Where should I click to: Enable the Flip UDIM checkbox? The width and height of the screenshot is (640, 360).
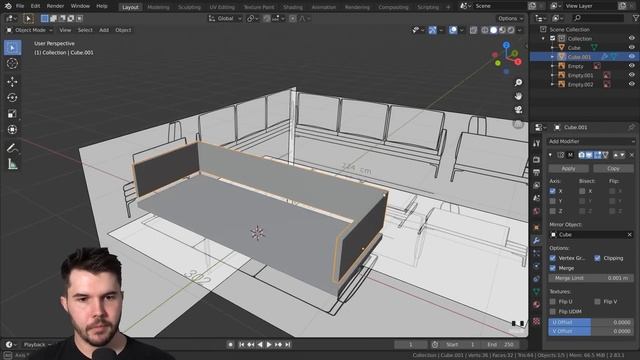click(553, 311)
